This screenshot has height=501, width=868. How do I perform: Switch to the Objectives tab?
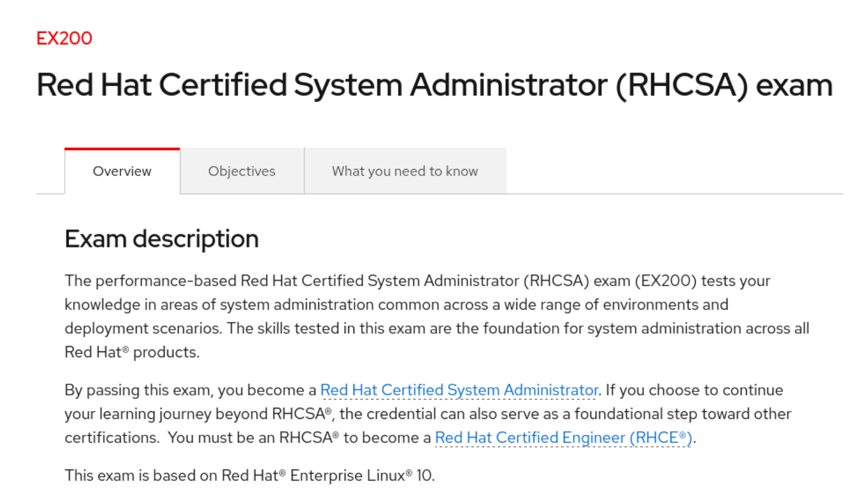pos(241,171)
